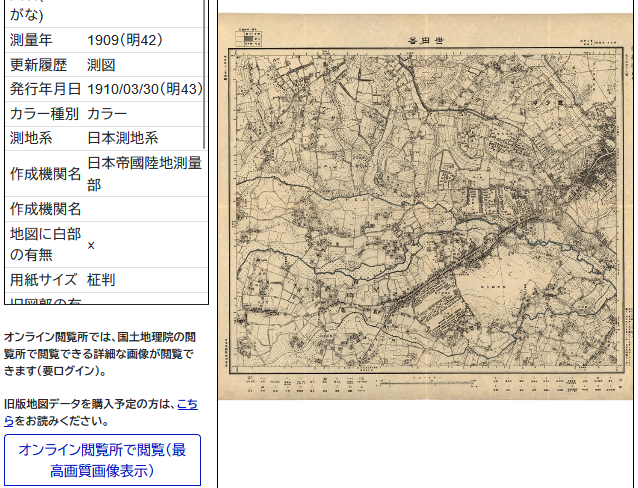Select the オンライン閲覧所では description paragraph

click(100, 354)
